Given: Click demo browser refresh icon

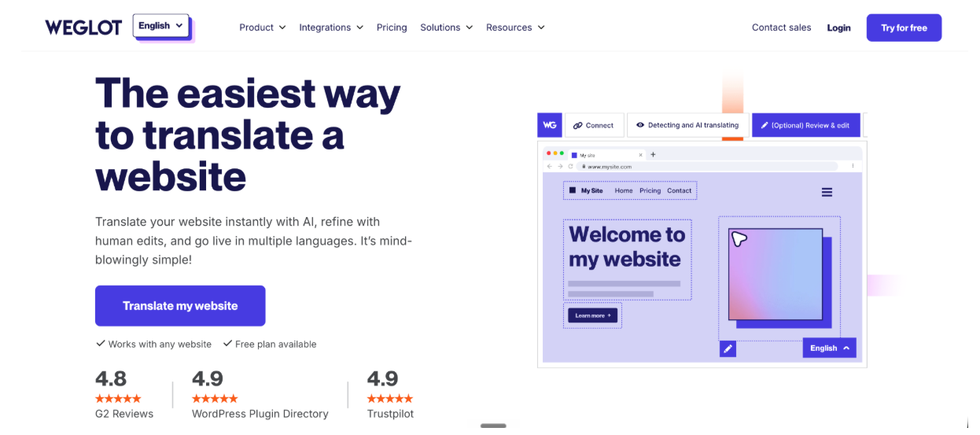Looking at the screenshot, I should coord(569,167).
